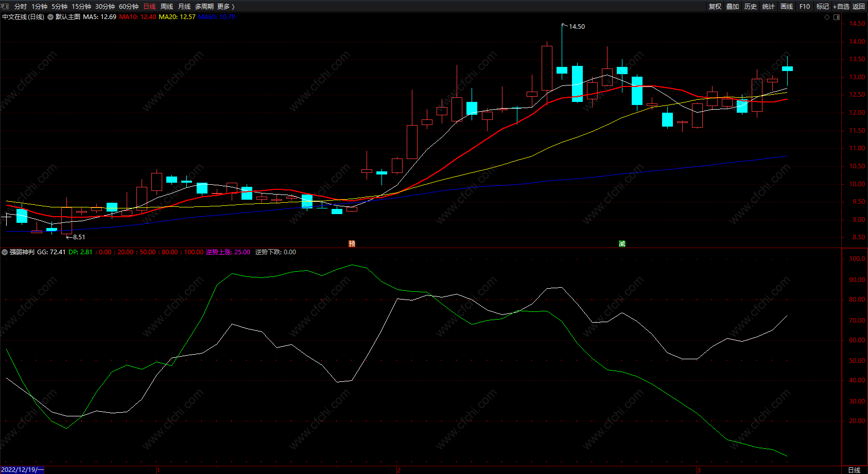Click the 8.51 low price label

point(79,237)
